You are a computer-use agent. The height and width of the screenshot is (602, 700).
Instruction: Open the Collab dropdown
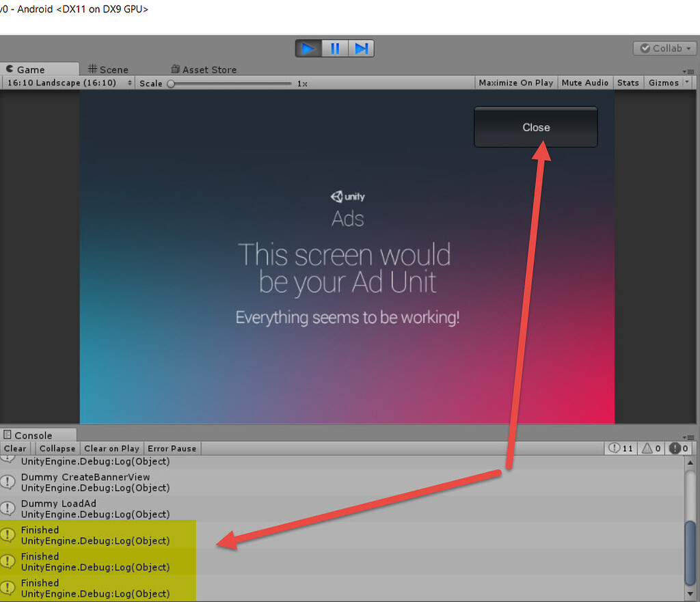tap(664, 48)
